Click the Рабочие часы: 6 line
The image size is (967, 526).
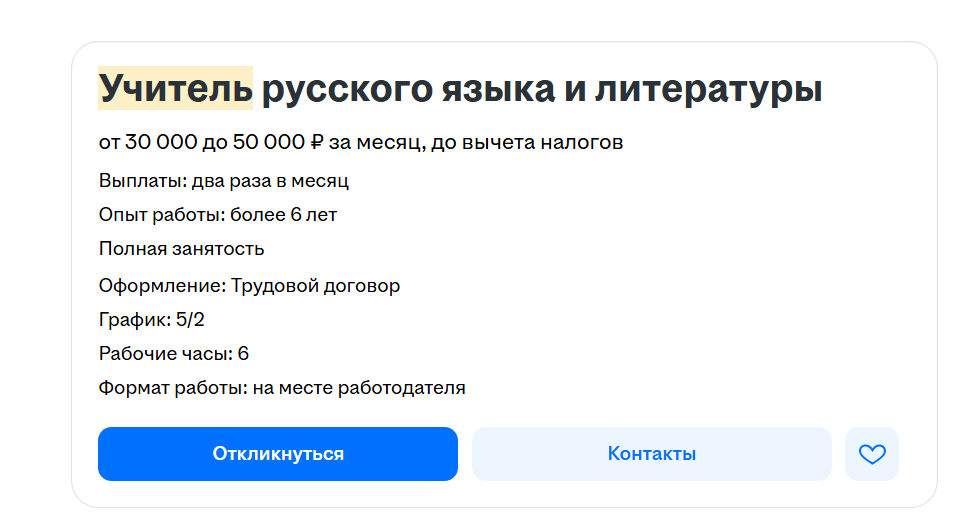pos(173,354)
